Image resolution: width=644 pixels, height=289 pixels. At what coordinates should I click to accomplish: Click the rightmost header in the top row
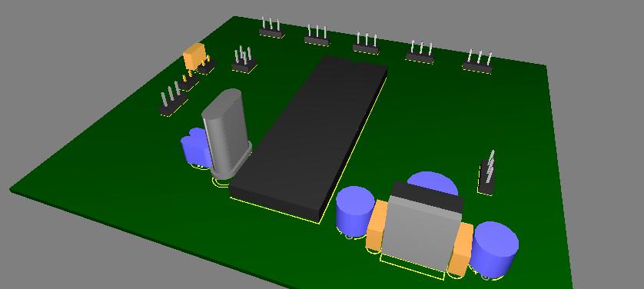(478, 61)
